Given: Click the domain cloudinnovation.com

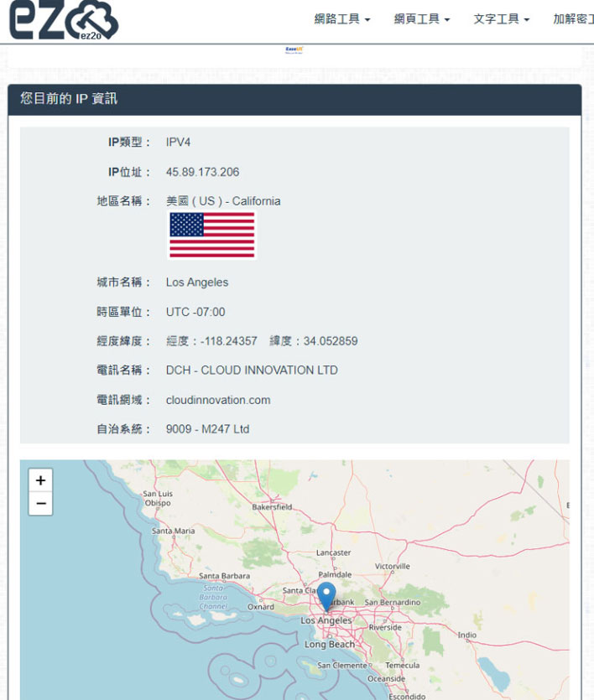Looking at the screenshot, I should 218,400.
